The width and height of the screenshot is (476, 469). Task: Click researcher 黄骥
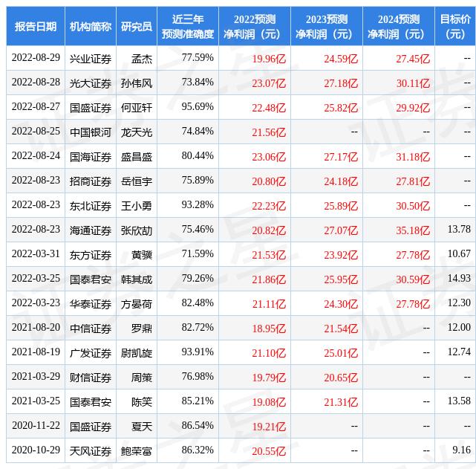(142, 255)
